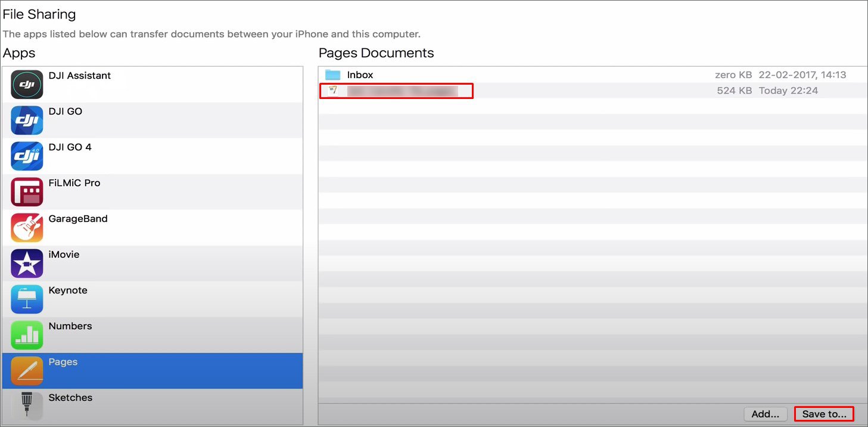
Task: Click the DJI GO app icon
Action: (26, 120)
